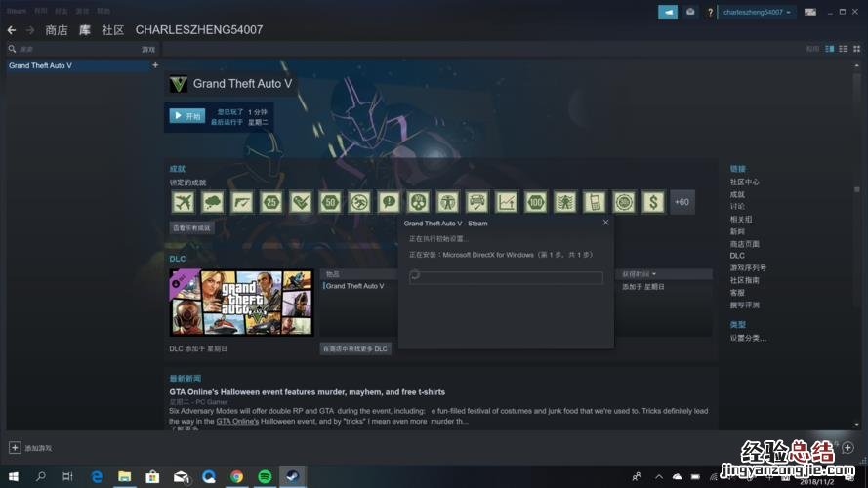The height and width of the screenshot is (488, 868).
Task: Open the checkmark achievement icon
Action: pos(301,202)
